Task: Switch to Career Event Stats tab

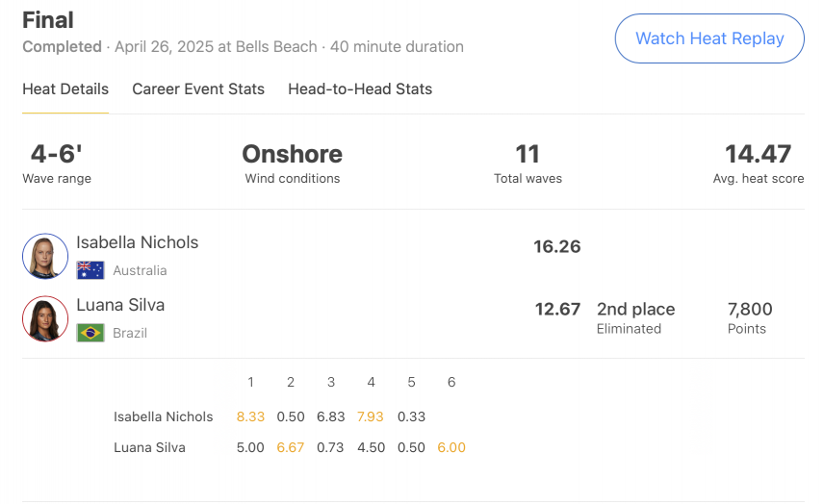Action: (198, 89)
